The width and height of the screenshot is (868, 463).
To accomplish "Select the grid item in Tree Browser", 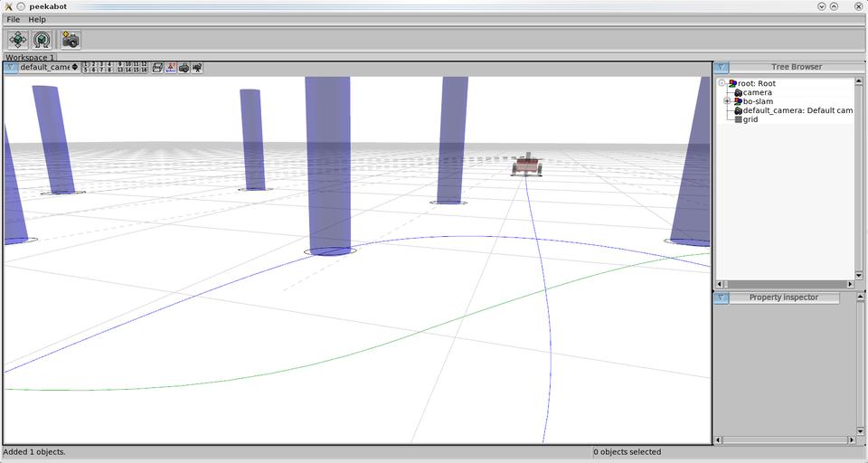I will [750, 119].
